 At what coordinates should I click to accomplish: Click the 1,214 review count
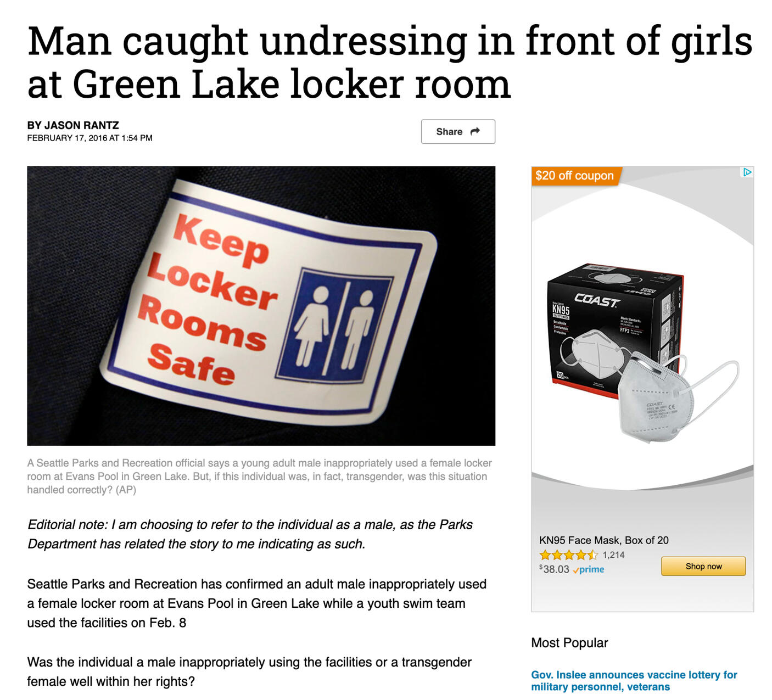coord(613,555)
